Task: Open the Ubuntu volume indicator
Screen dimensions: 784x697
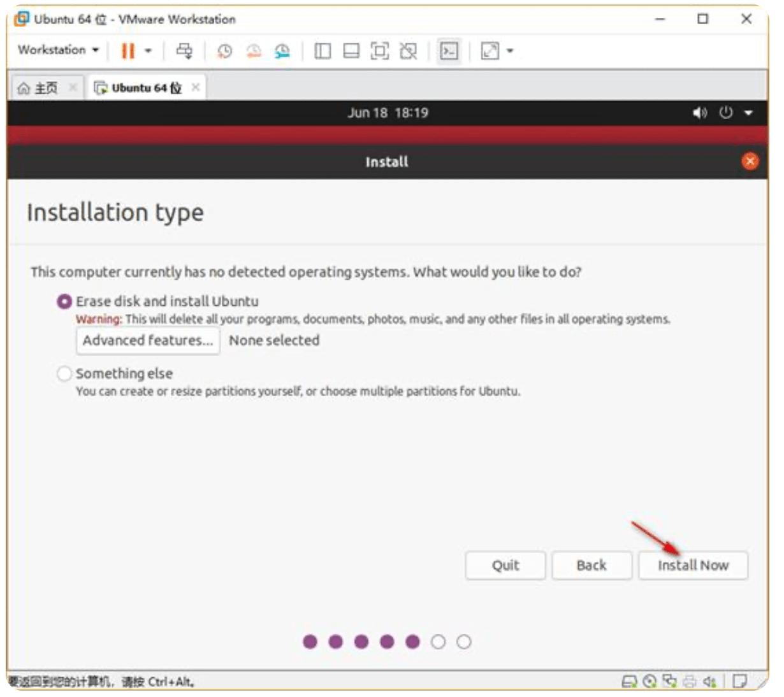Action: click(x=700, y=113)
